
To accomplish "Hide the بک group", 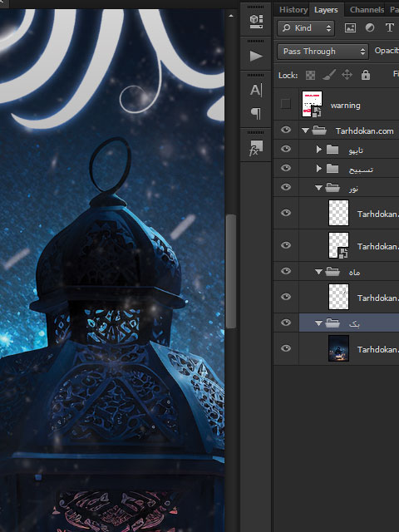I will 286,323.
